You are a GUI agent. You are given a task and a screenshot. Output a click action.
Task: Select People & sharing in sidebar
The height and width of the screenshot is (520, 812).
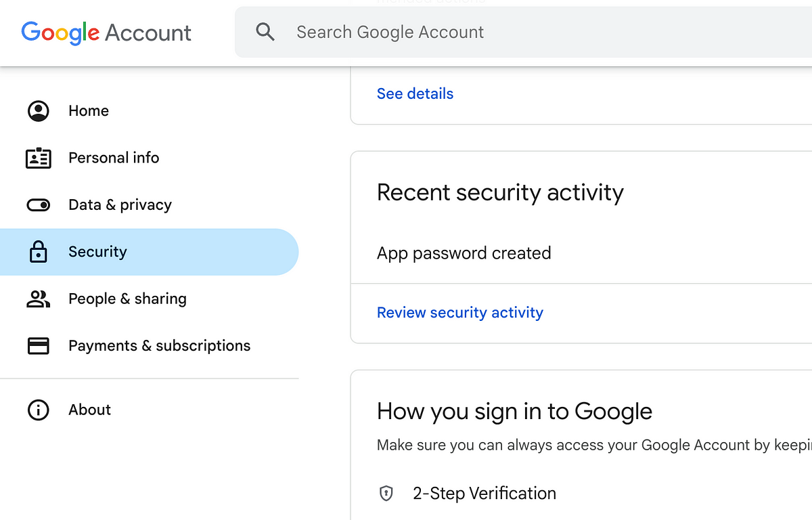click(x=149, y=299)
